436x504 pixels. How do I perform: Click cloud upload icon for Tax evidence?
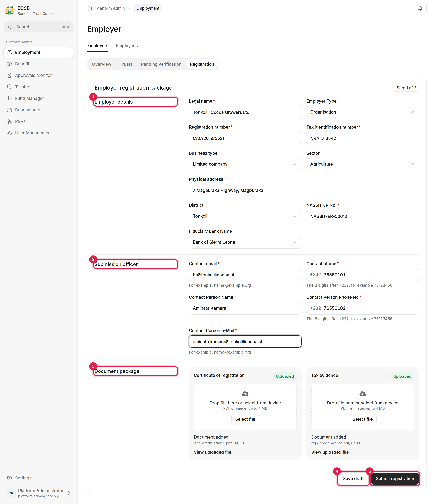[x=363, y=394]
